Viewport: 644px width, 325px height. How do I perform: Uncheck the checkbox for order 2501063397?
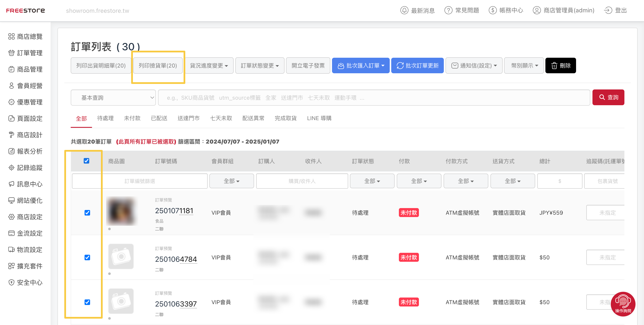click(x=87, y=302)
